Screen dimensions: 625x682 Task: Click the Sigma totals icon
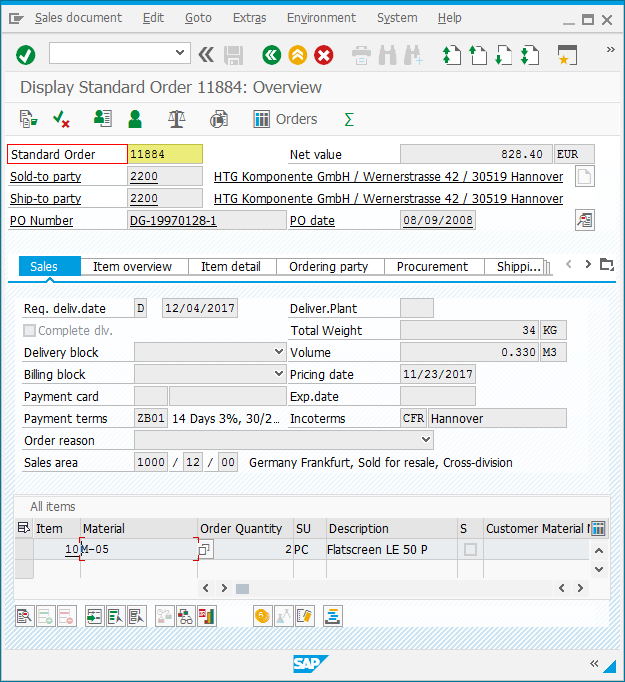tap(349, 119)
